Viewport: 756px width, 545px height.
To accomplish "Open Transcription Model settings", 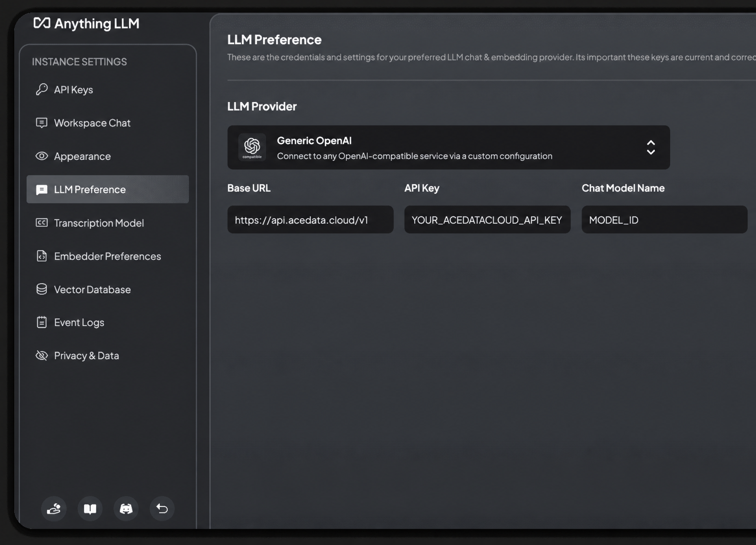I will pos(108,223).
